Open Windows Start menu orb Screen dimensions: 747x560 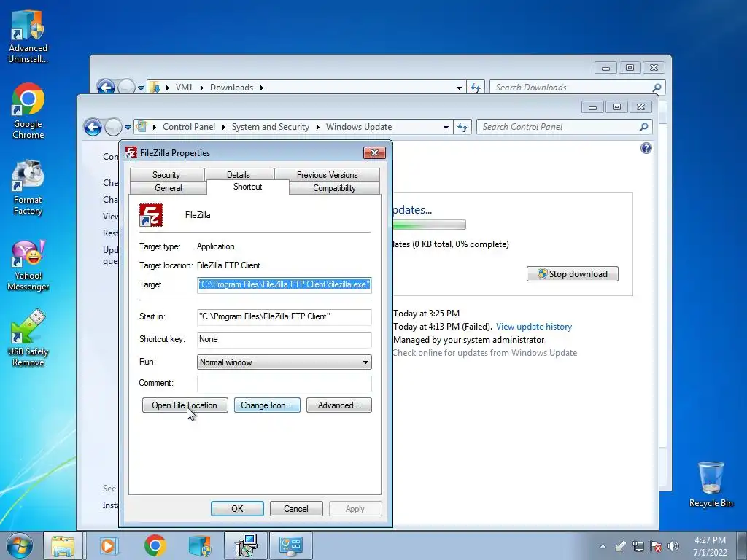19,545
